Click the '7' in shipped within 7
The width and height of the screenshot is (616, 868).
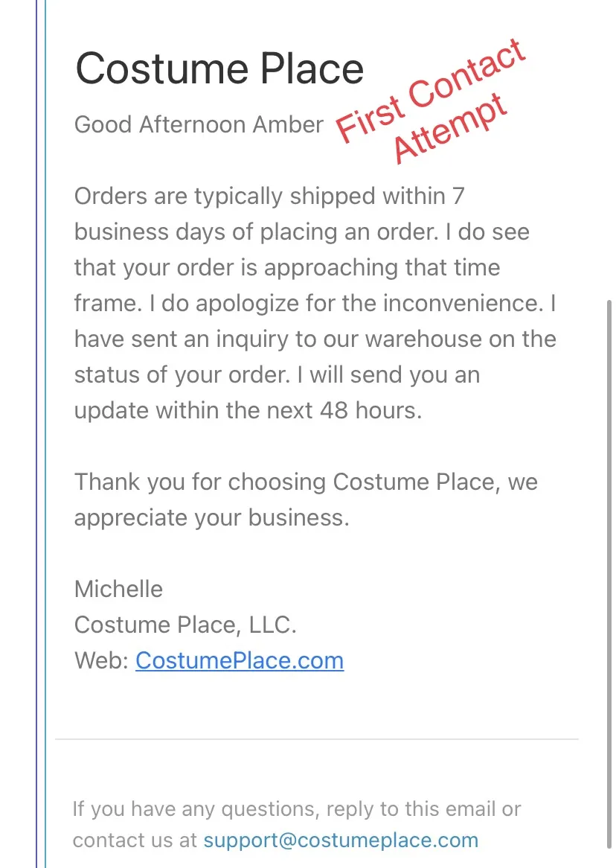[x=458, y=197]
